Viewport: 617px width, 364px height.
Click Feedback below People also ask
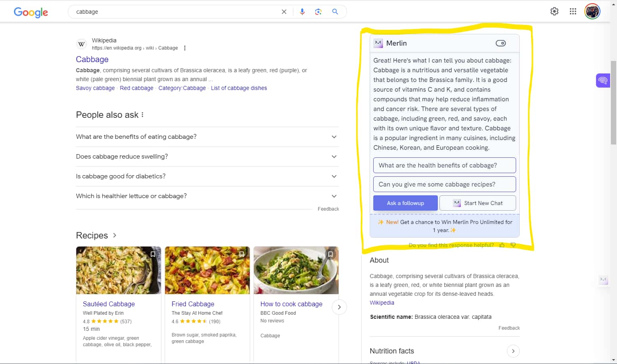coord(328,209)
